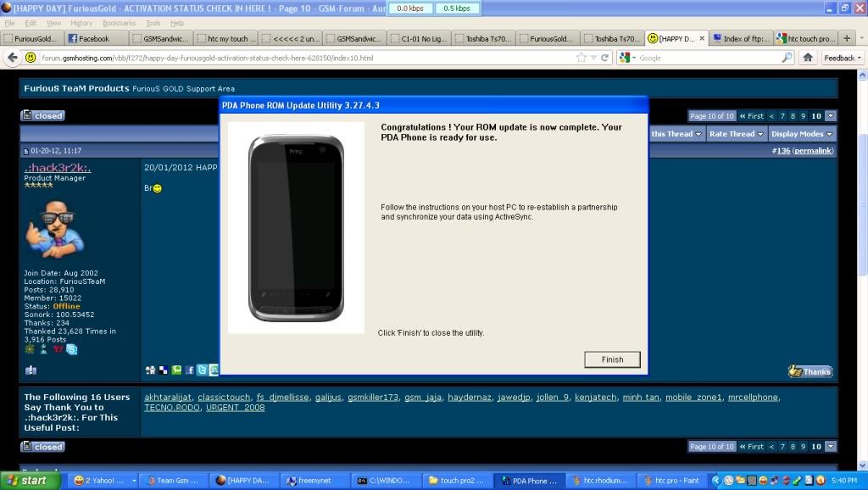Switch to the 'C1-01 No Lig...' tab
This screenshot has height=490, width=868.
tap(419, 38)
